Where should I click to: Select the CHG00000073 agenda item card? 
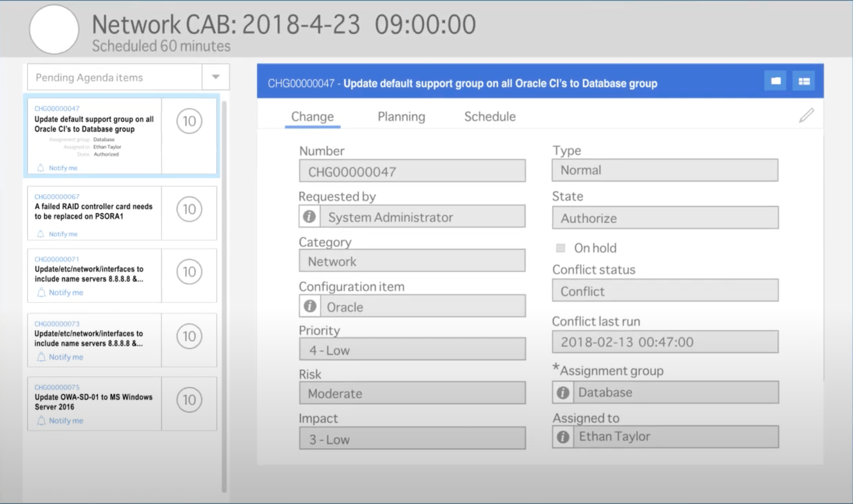tap(94, 339)
